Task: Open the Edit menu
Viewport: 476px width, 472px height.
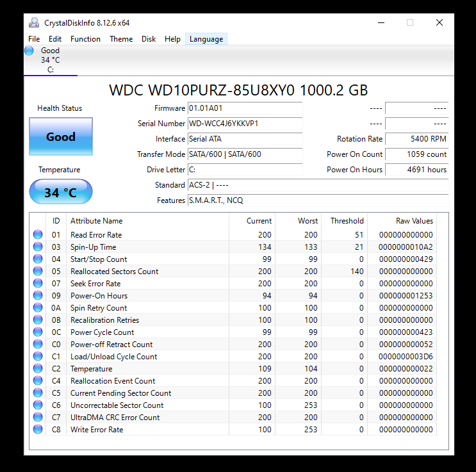Action: point(55,39)
